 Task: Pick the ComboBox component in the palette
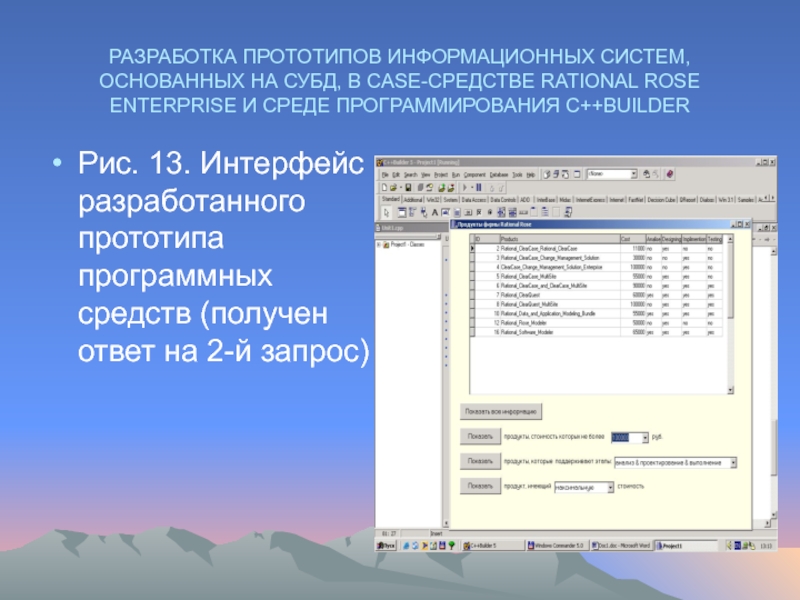click(x=512, y=212)
